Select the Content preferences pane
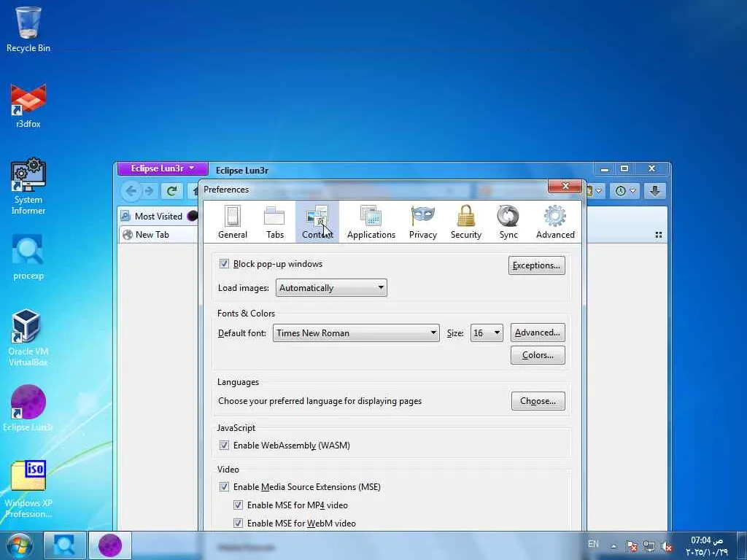 (317, 222)
